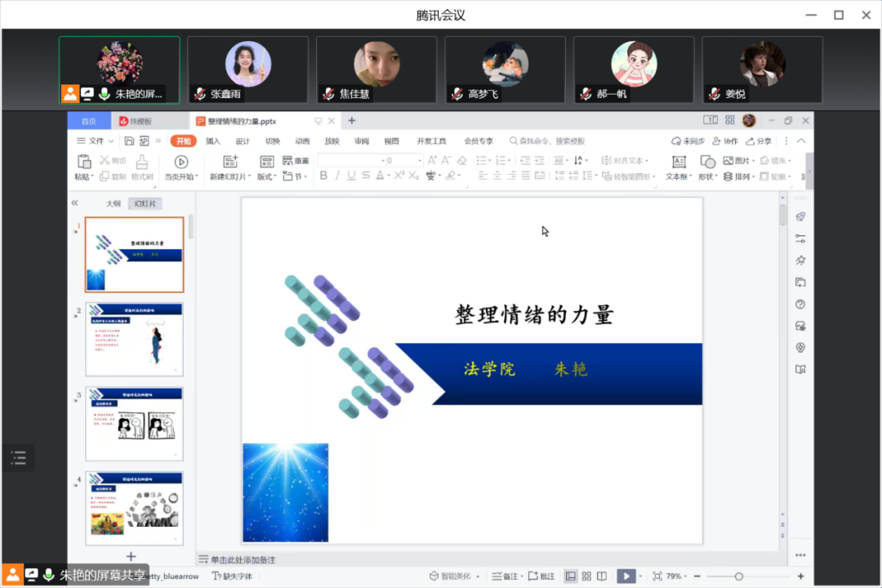Select slide 4 thumbnail

(135, 508)
